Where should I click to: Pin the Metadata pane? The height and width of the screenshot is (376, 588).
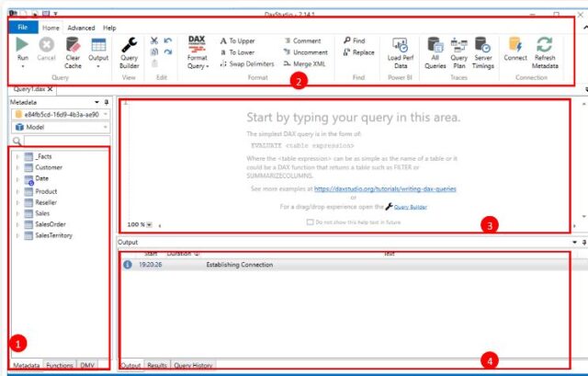pos(107,102)
